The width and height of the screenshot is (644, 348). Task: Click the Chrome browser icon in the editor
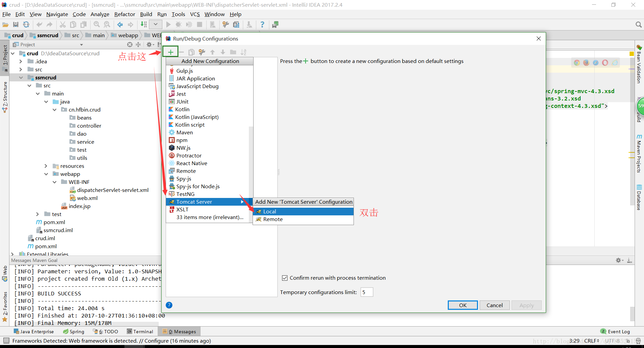pos(577,63)
